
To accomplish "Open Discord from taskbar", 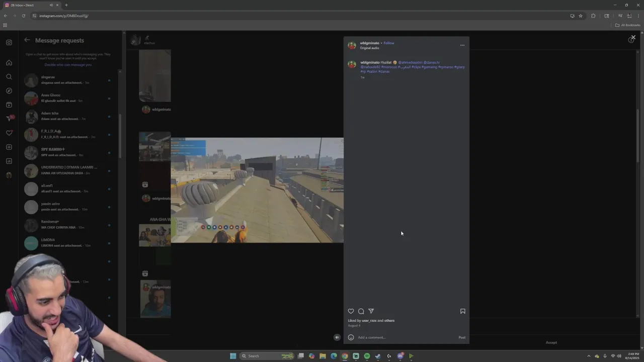I will pos(400,356).
